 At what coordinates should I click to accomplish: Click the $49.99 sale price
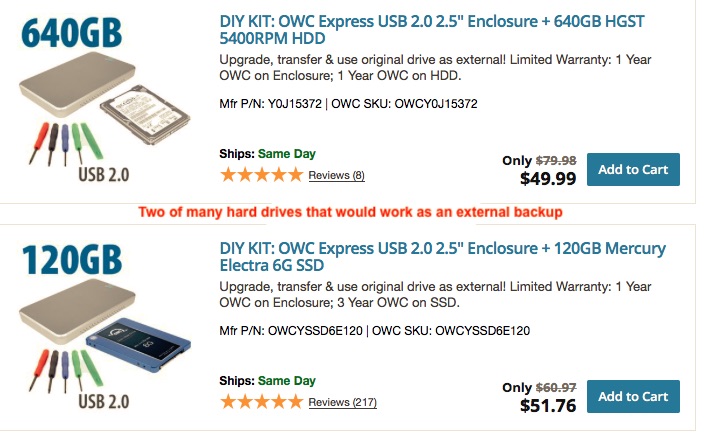(x=548, y=180)
